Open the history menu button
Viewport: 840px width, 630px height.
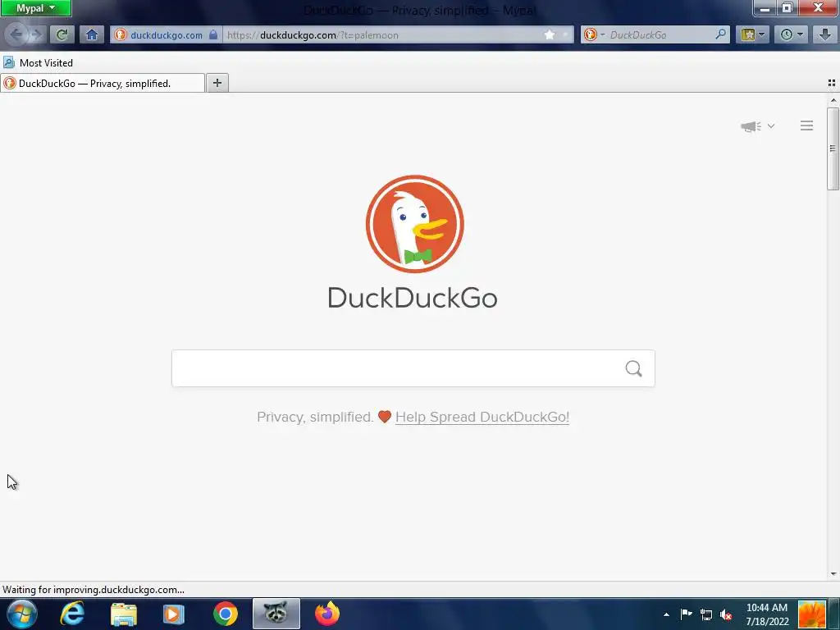pos(792,34)
